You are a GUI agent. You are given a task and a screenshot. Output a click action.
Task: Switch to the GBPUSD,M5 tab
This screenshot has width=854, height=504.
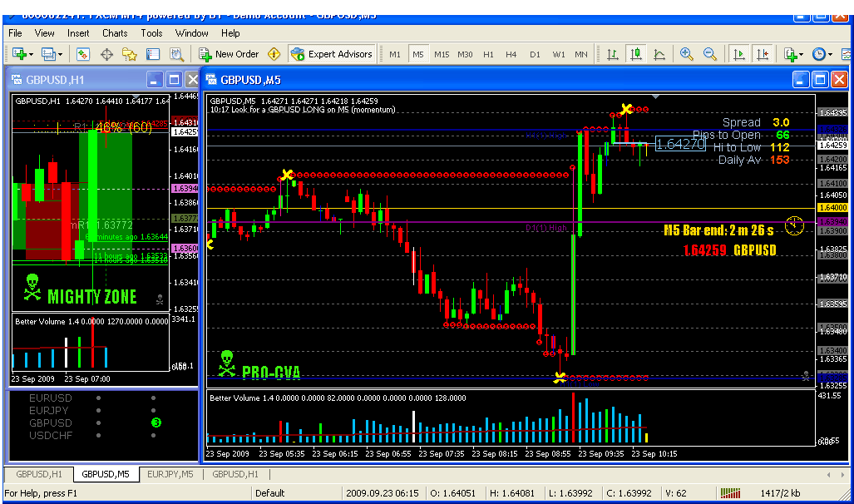pos(106,474)
